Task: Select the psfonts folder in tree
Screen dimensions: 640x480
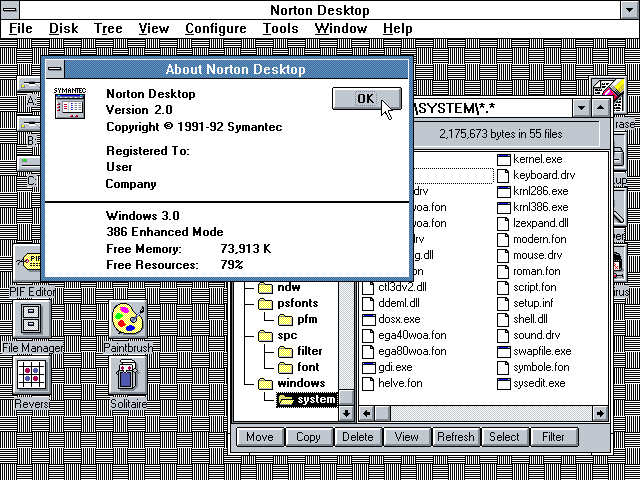Action: (288, 303)
